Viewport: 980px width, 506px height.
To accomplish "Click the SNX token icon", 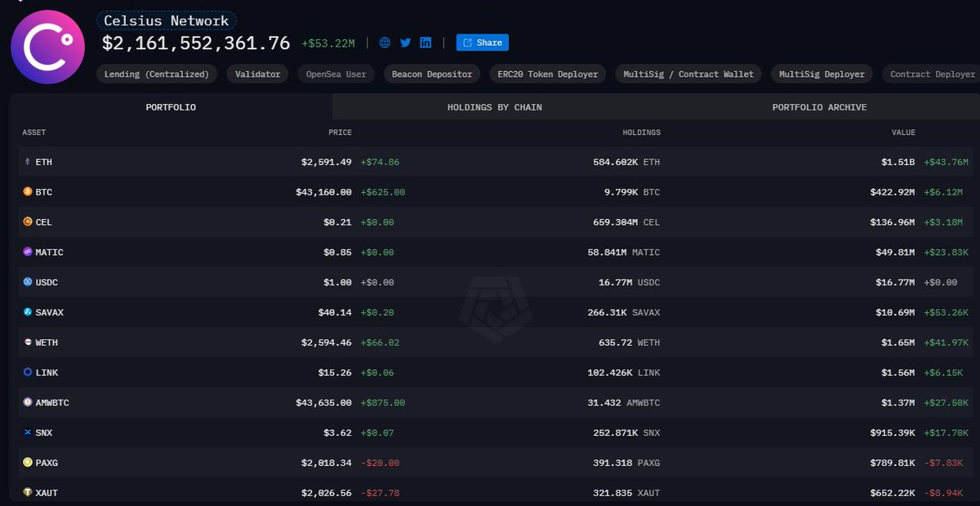I will click(x=27, y=432).
